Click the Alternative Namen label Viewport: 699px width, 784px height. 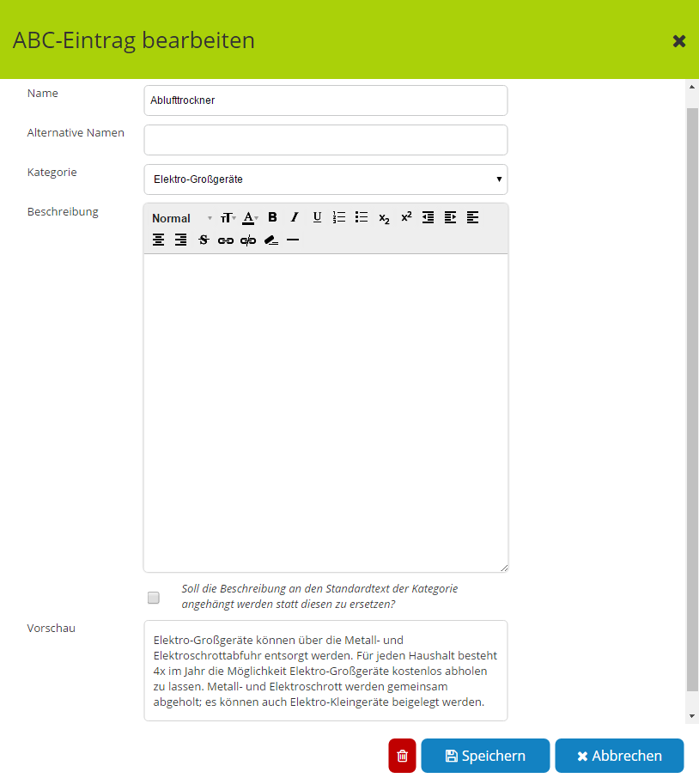(76, 133)
